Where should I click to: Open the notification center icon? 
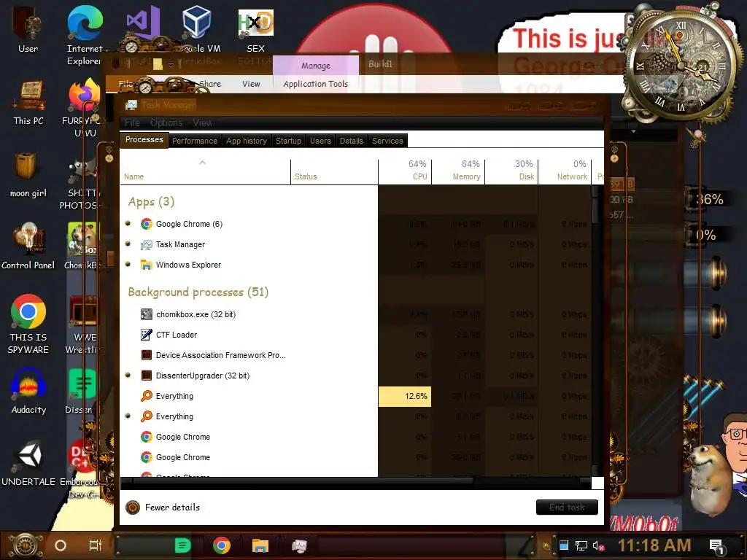pyautogui.click(x=716, y=547)
